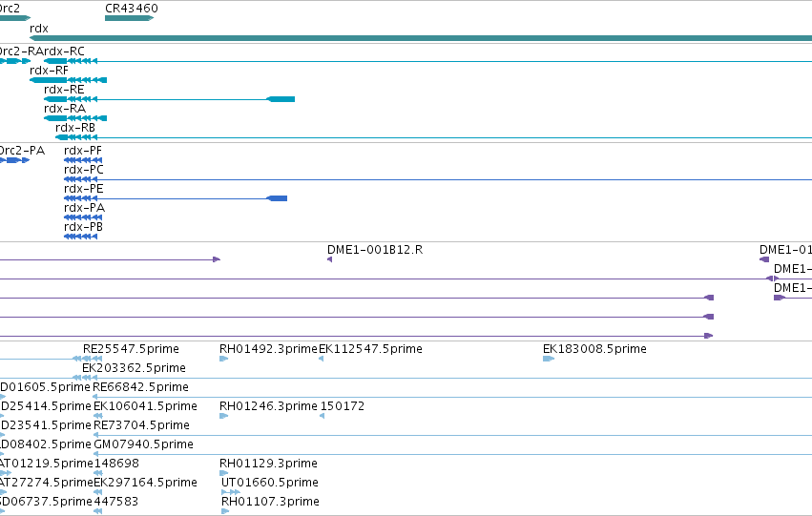This screenshot has width=812, height=516.
Task: Click the rdx-PF protein label
Action: [x=83, y=151]
